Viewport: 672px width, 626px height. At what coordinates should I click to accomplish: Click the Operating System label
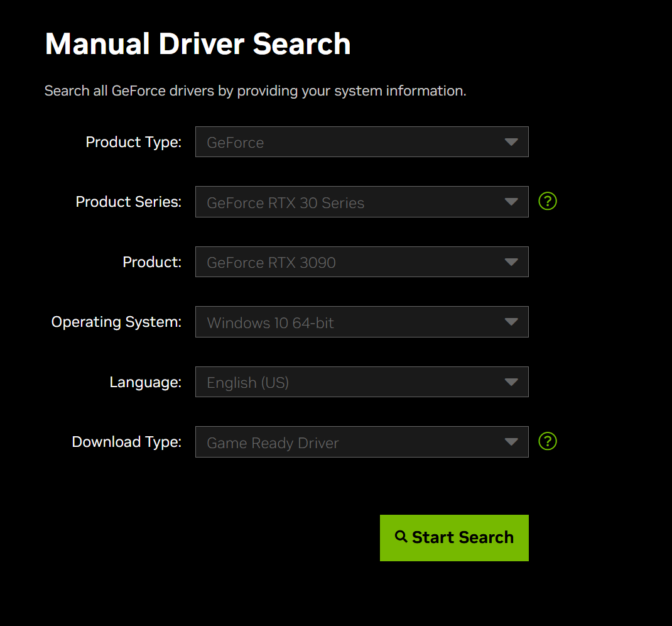click(x=116, y=322)
